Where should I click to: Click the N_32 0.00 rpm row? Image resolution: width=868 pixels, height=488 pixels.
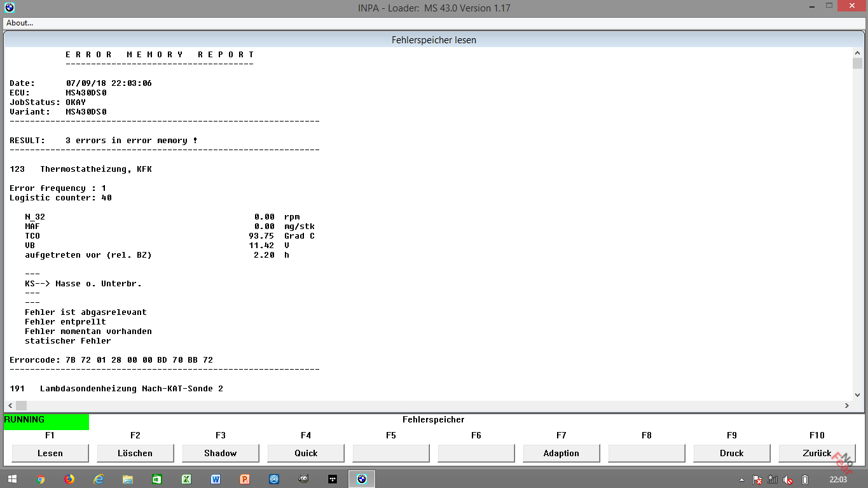tap(162, 217)
